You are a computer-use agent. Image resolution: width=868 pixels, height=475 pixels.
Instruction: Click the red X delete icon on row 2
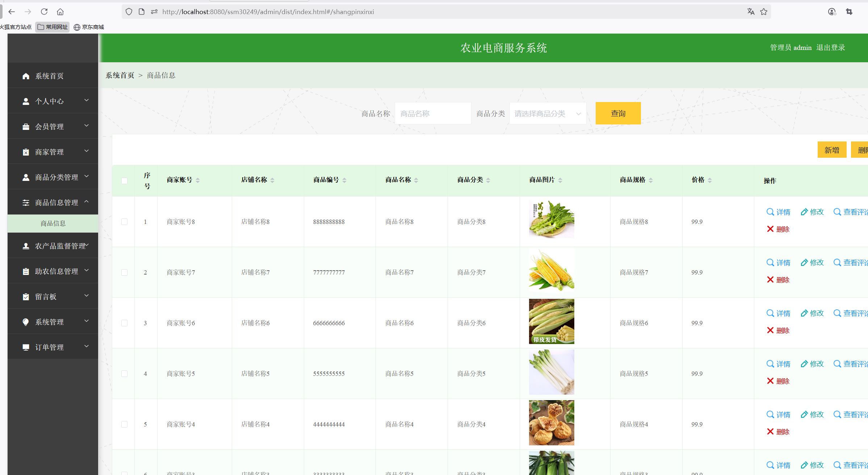point(770,279)
